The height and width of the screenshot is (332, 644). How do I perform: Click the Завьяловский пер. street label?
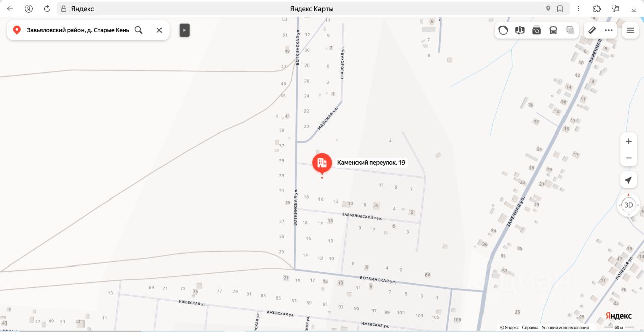(x=362, y=217)
